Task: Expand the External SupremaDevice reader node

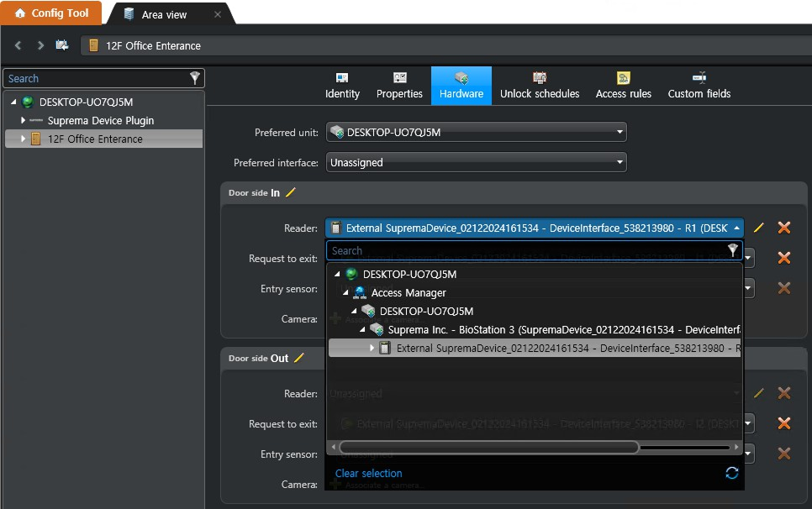Action: click(x=372, y=348)
